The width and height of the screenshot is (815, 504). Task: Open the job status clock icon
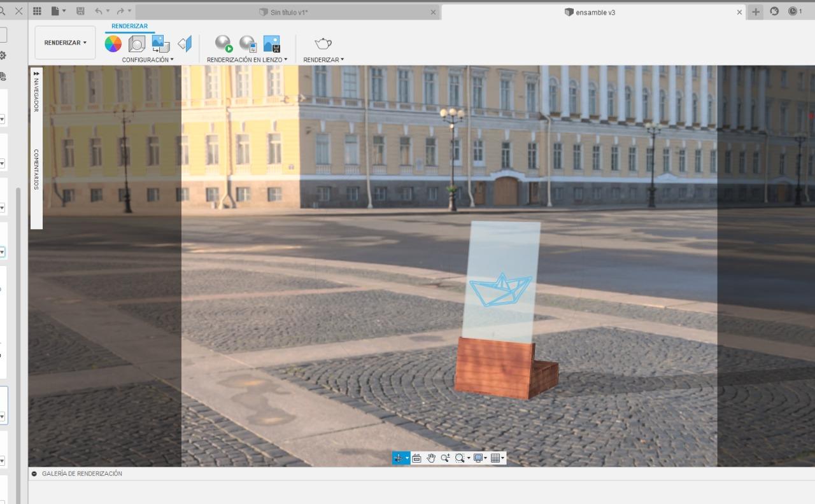point(793,11)
